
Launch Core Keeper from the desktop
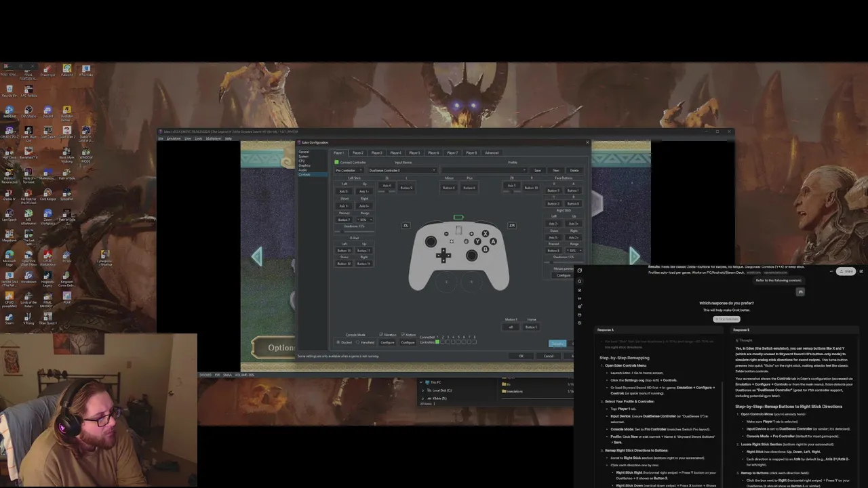pos(47,194)
